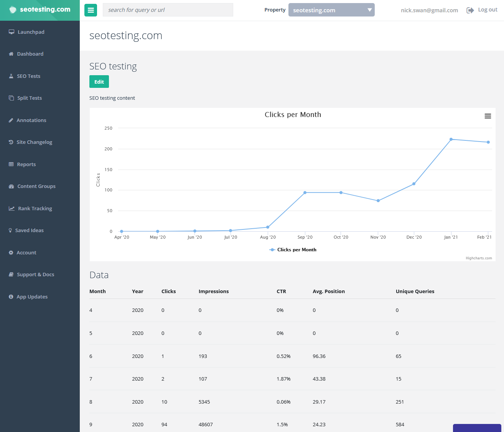This screenshot has width=504, height=432.
Task: Focus the search for query or url field
Action: tap(168, 10)
